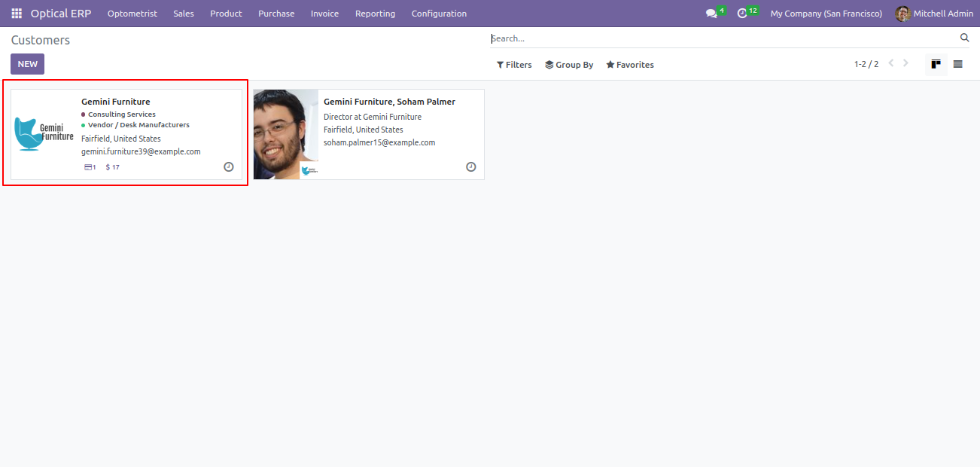Viewport: 980px width, 467px height.
Task: Open the Optometrist menu
Action: click(132, 14)
